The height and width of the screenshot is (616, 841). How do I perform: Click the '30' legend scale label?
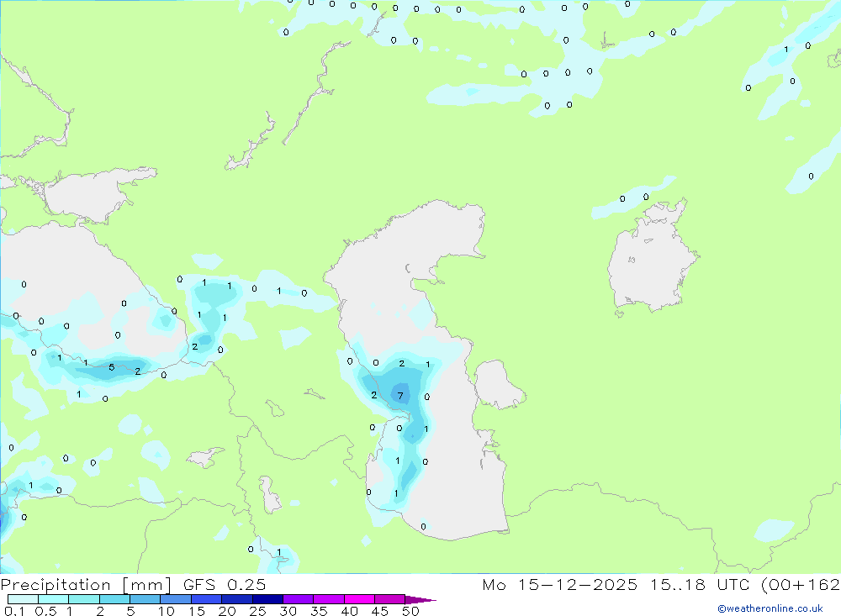point(288,611)
